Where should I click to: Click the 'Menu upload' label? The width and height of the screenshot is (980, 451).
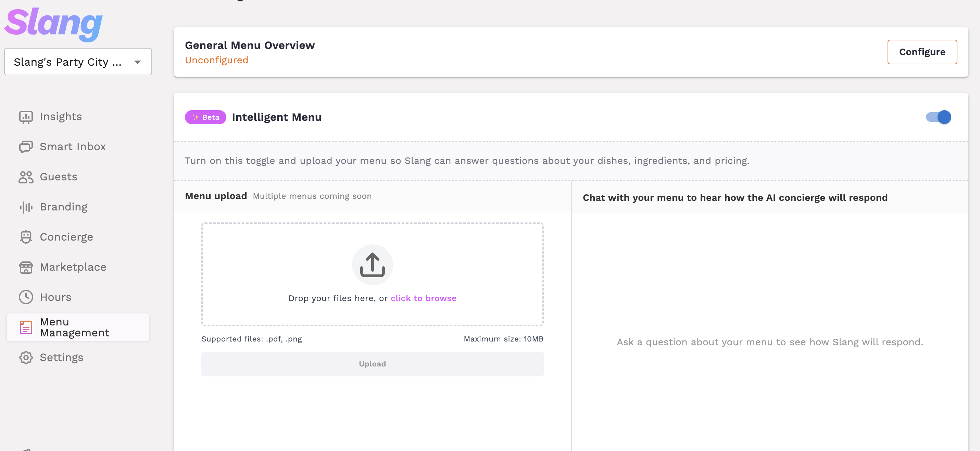216,196
